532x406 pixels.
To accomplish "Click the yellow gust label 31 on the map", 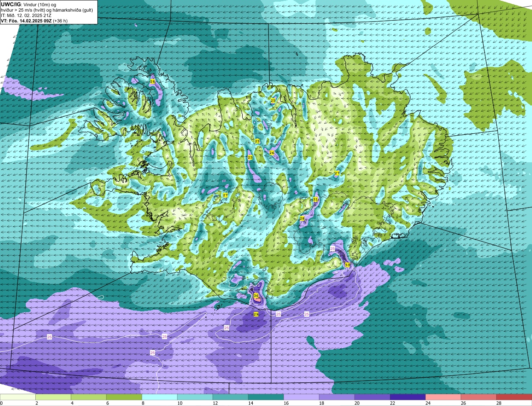I will coord(315,199).
